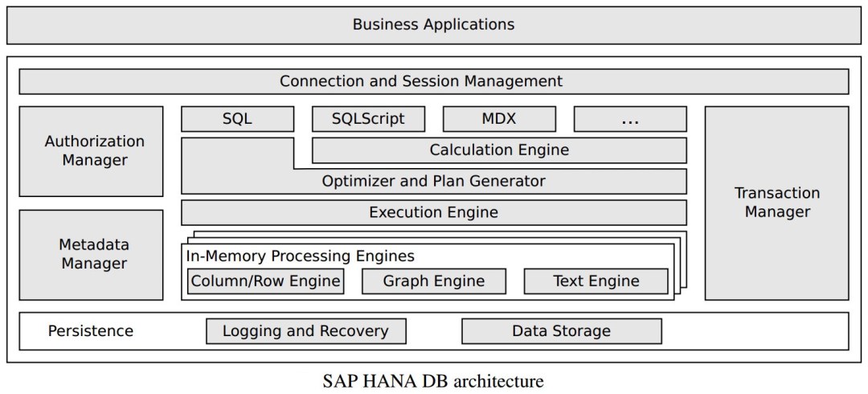Screen dimensions: 868x394
Task: Select the Column/Row Engine box
Action: (265, 281)
